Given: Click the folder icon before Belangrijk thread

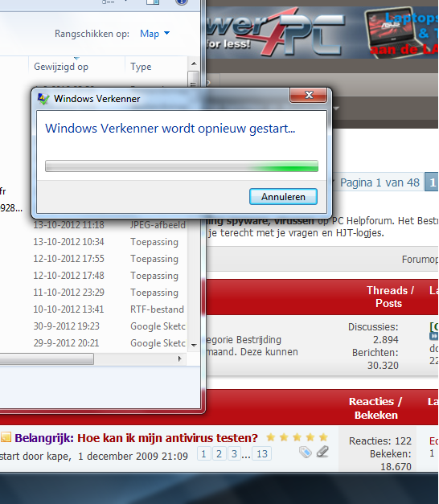Looking at the screenshot, I should pyautogui.click(x=6, y=437).
